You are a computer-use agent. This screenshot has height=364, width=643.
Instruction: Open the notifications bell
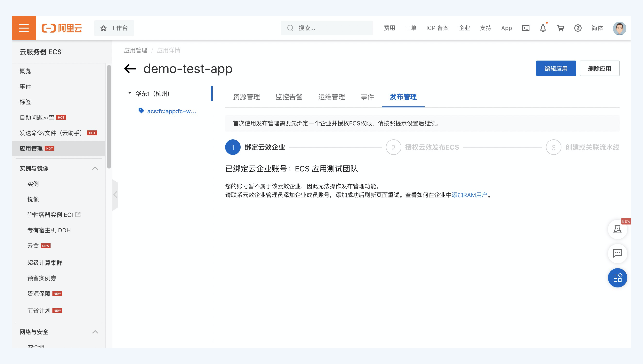pos(543,28)
